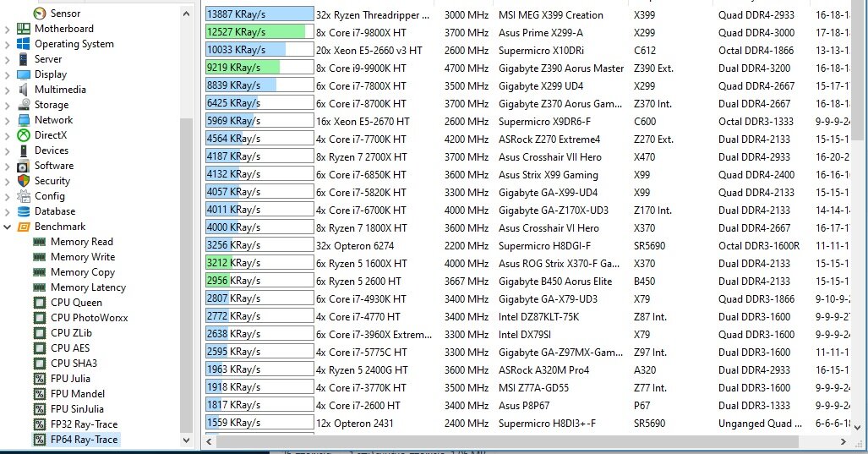Click the Software icon
868x454 pixels.
click(x=24, y=166)
